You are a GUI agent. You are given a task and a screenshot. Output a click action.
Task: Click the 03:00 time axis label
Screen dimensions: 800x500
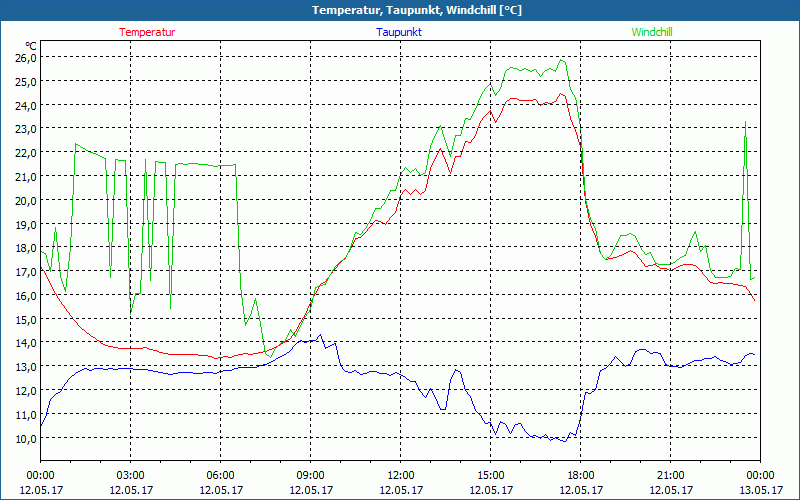(131, 476)
